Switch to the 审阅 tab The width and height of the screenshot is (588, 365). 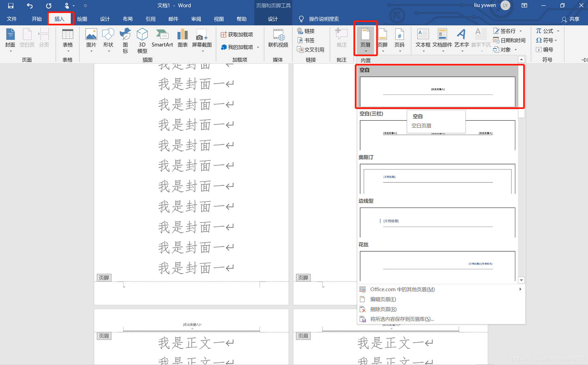point(196,19)
